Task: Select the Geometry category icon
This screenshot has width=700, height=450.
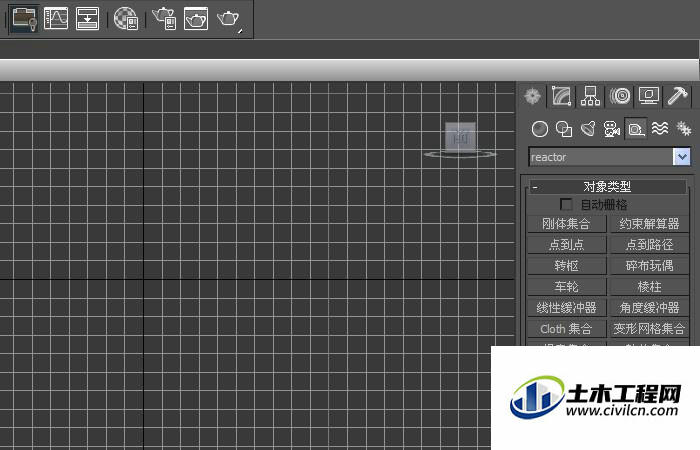Action: tap(540, 129)
